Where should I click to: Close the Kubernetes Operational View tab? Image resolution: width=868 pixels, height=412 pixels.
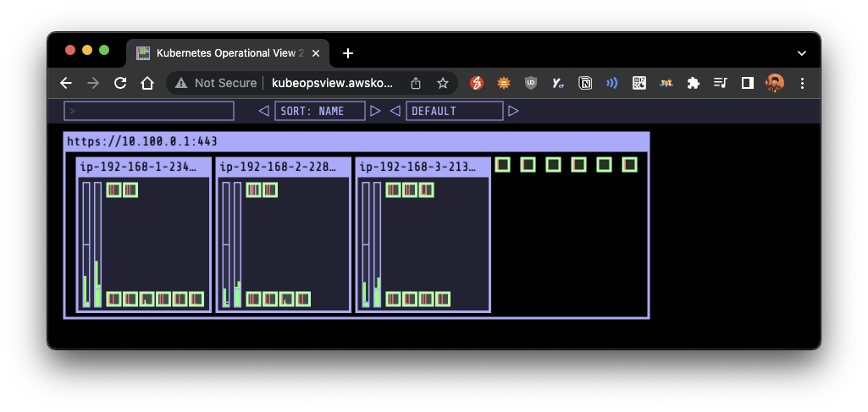[x=316, y=53]
